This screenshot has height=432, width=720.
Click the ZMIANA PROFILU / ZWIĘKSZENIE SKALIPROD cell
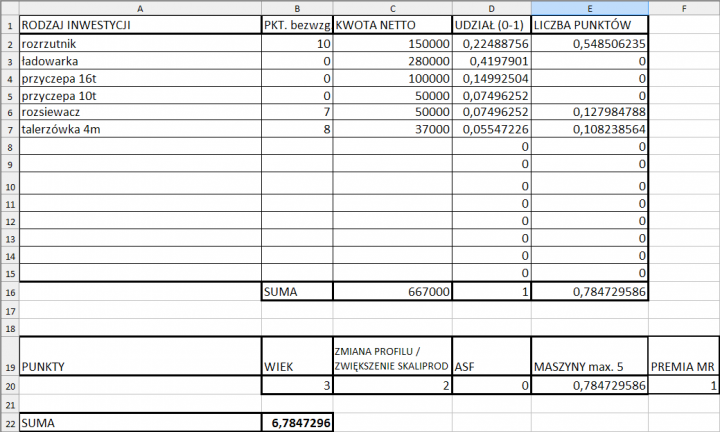tap(391, 357)
